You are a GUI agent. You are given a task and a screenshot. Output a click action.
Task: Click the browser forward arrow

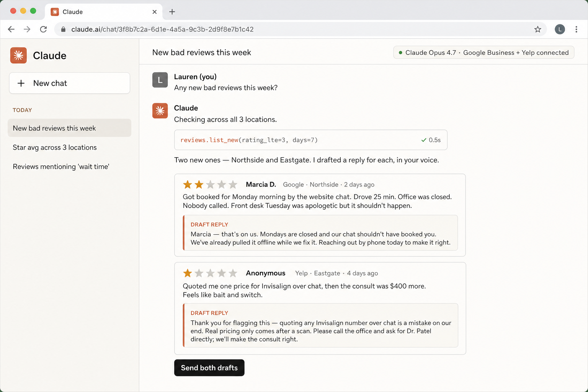click(x=27, y=29)
